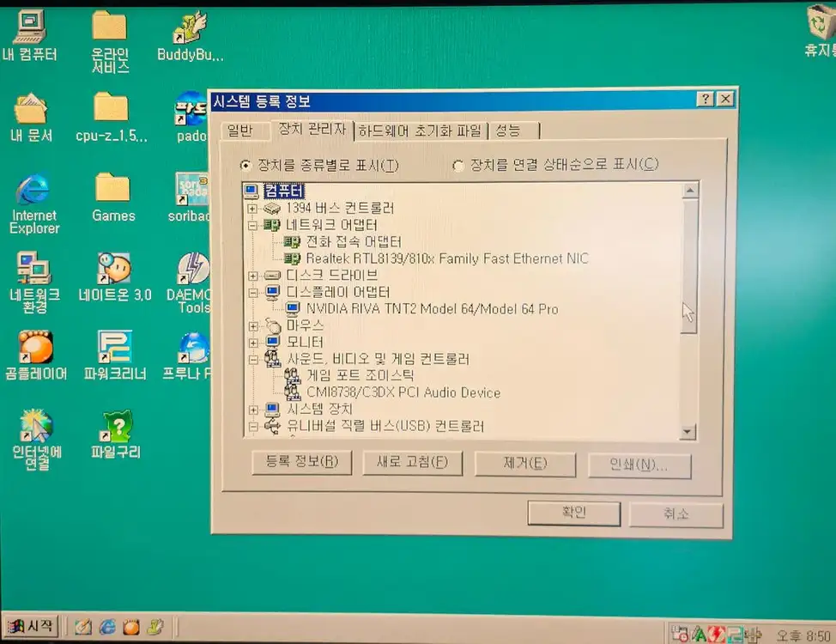Click the orange Gom Player quick launch icon

[131, 628]
